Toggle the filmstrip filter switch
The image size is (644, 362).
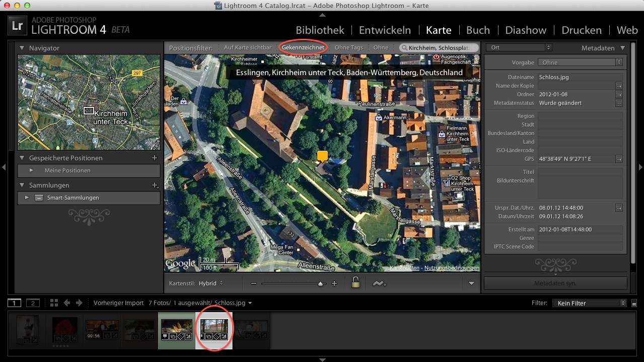pyautogui.click(x=634, y=303)
